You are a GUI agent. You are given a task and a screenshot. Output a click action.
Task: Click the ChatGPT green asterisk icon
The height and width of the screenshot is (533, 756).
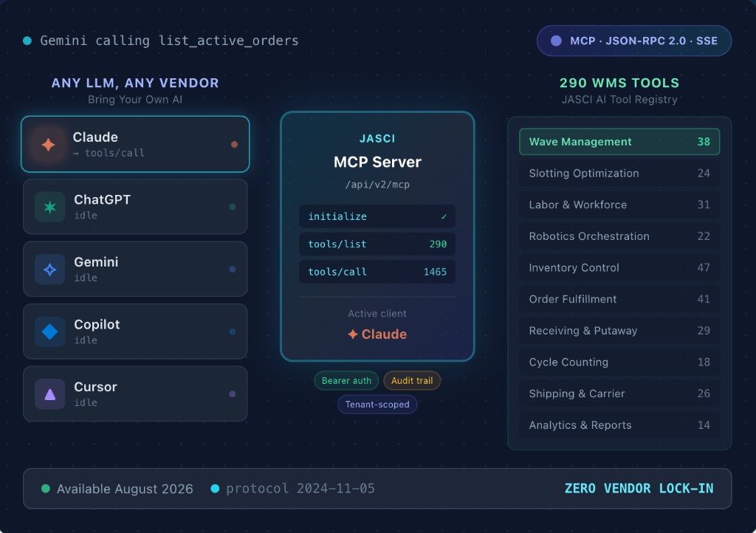[x=49, y=207]
